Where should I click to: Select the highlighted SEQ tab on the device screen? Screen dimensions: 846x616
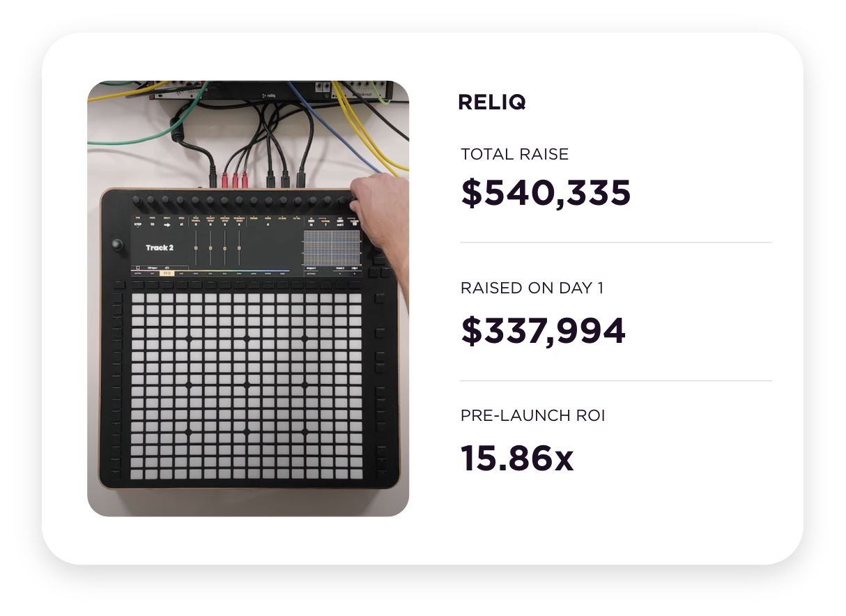pyautogui.click(x=167, y=273)
